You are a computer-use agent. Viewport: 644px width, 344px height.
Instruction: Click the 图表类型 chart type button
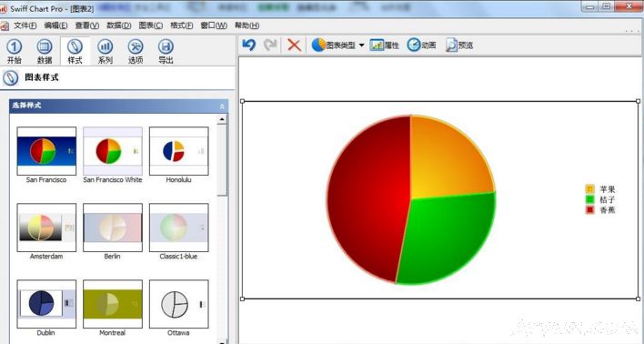(x=334, y=45)
